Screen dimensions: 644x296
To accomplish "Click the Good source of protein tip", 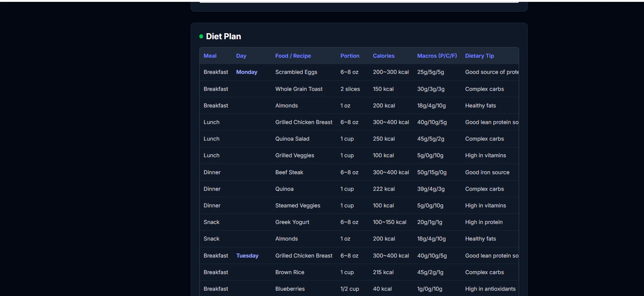I will click(492, 72).
